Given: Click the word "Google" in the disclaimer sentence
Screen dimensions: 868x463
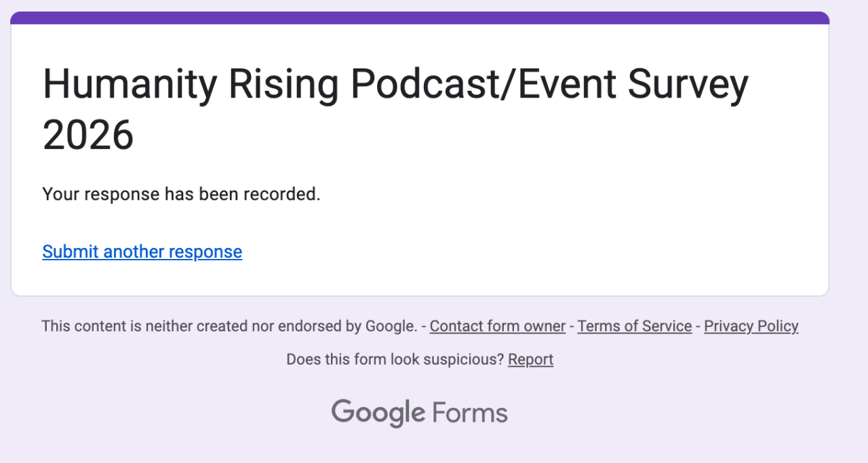Looking at the screenshot, I should point(391,326).
